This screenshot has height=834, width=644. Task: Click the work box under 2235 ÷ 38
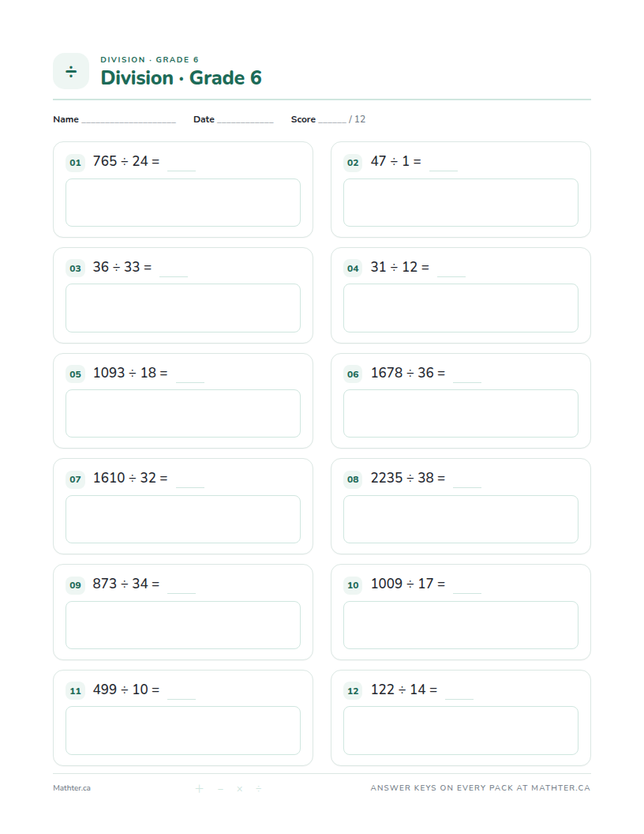pyautogui.click(x=461, y=520)
